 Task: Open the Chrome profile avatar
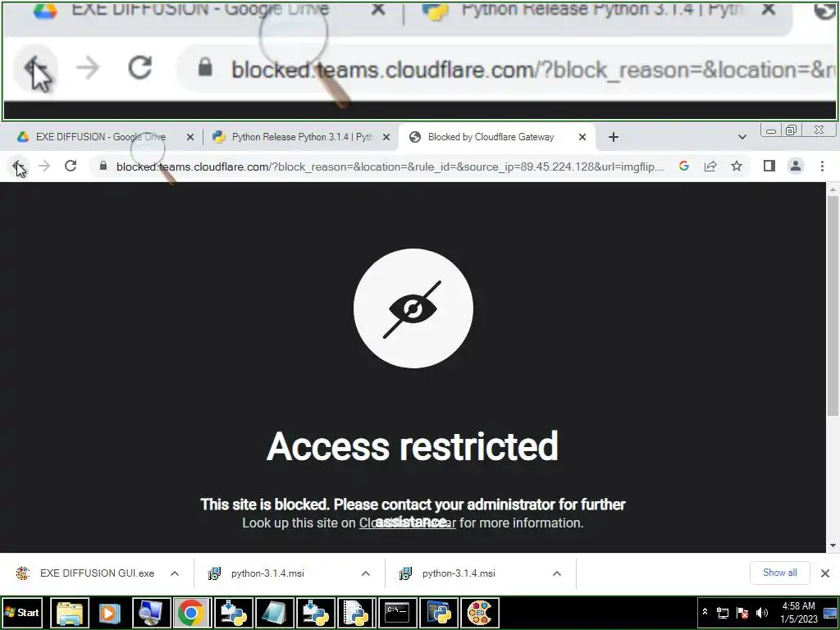796,166
